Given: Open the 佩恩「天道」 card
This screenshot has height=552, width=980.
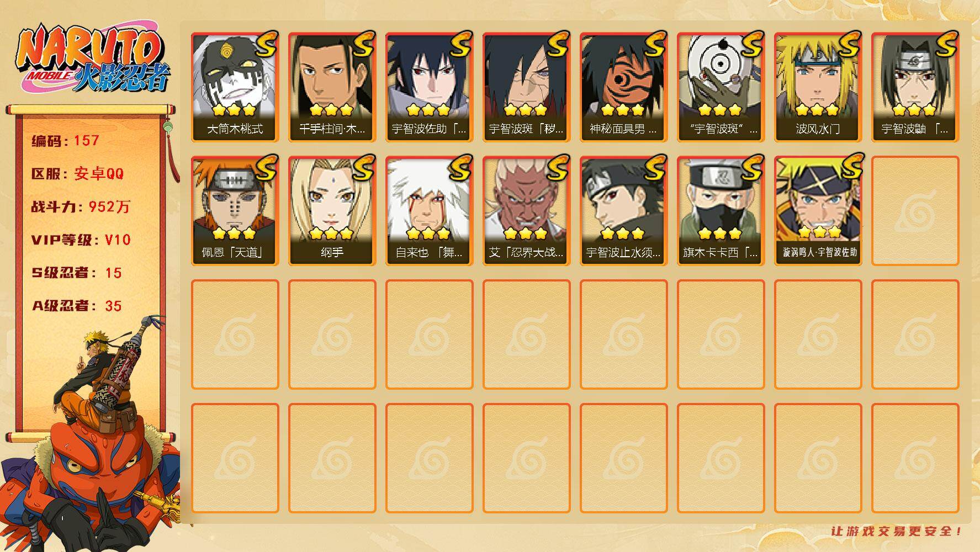Looking at the screenshot, I should pyautogui.click(x=235, y=210).
